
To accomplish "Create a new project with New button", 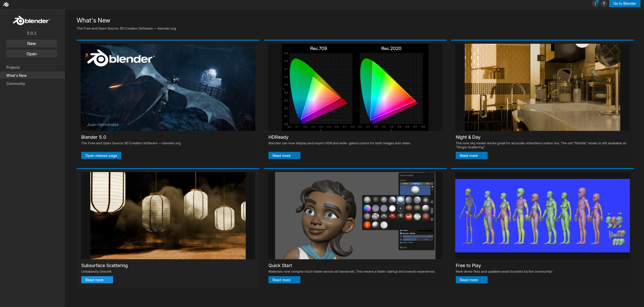I will click(31, 43).
